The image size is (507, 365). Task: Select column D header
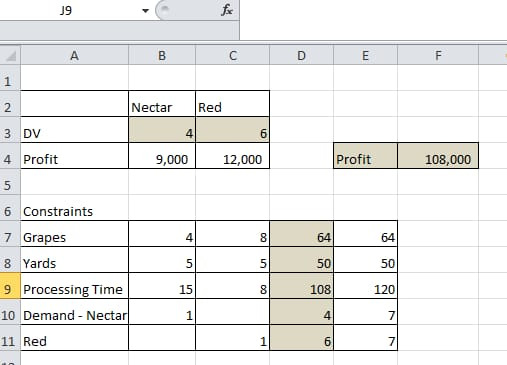(x=301, y=55)
